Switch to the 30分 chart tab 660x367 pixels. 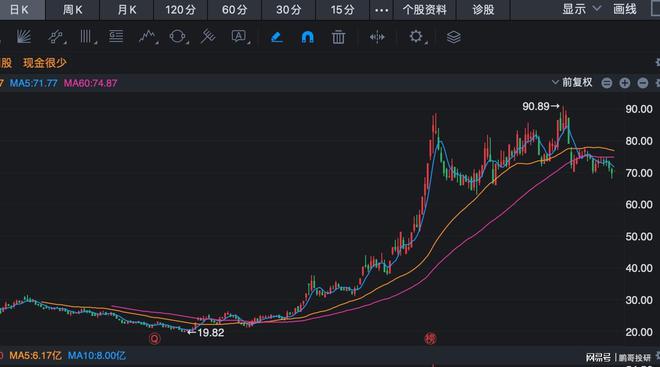289,10
